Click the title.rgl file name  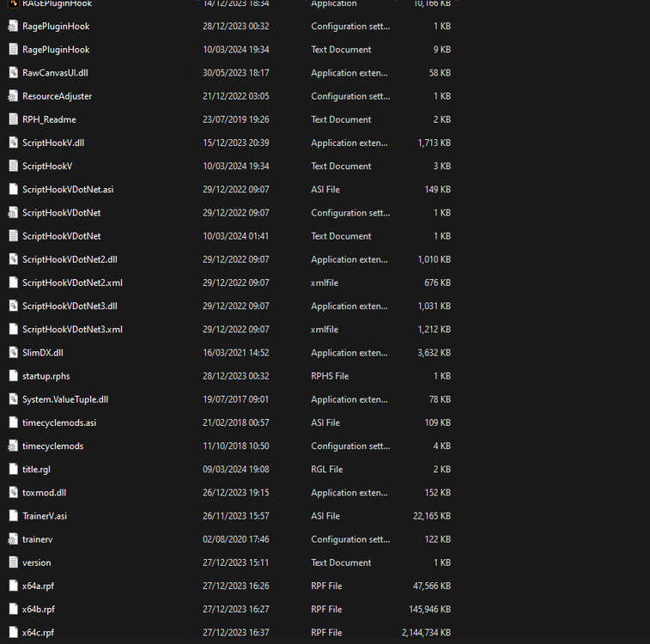pos(36,470)
